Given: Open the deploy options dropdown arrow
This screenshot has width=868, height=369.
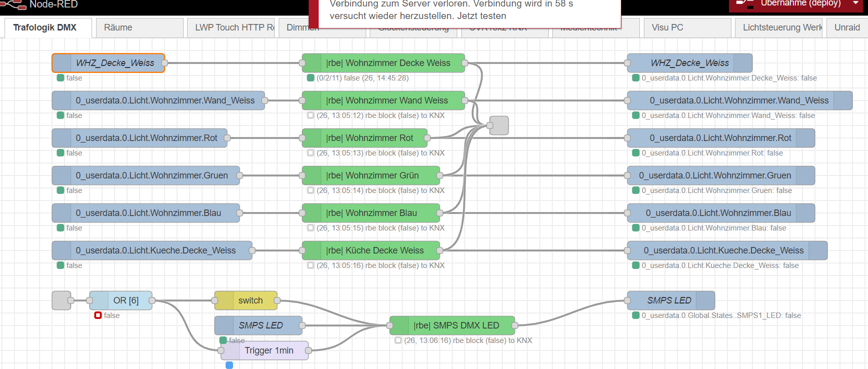Looking at the screenshot, I should pyautogui.click(x=855, y=3).
